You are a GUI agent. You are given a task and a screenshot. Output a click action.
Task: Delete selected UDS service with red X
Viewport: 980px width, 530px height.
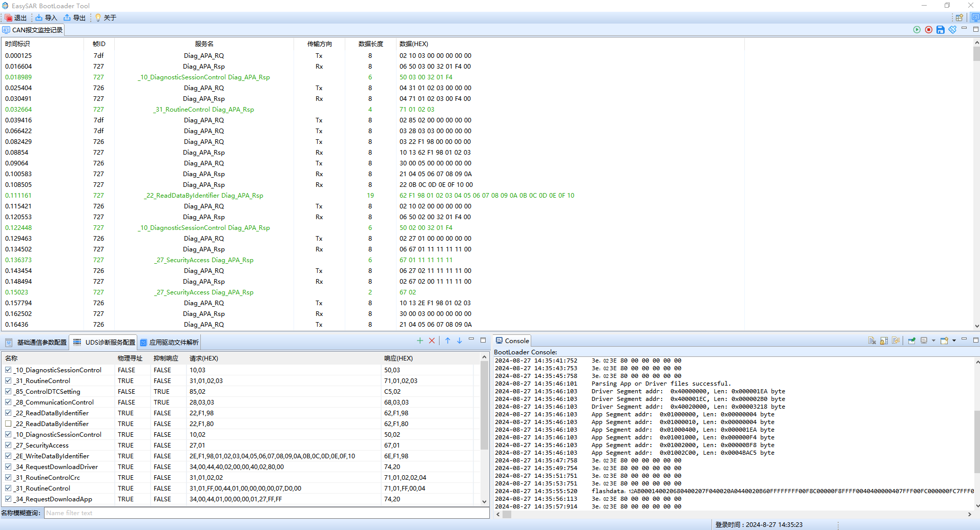432,341
